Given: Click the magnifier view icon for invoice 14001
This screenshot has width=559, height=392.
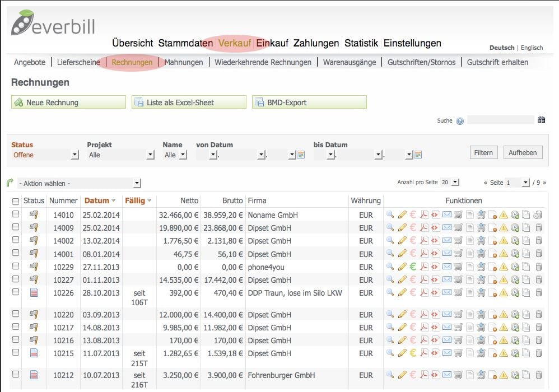Looking at the screenshot, I should [x=390, y=254].
